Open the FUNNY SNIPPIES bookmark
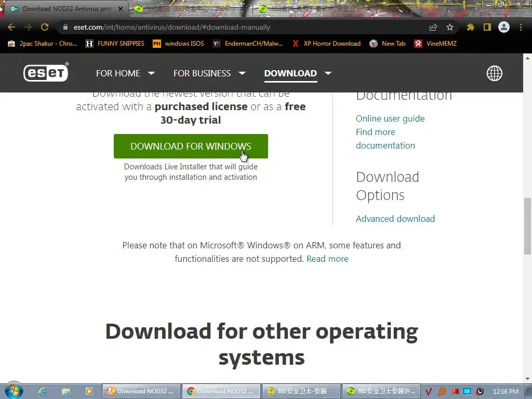The image size is (532, 399). click(115, 44)
